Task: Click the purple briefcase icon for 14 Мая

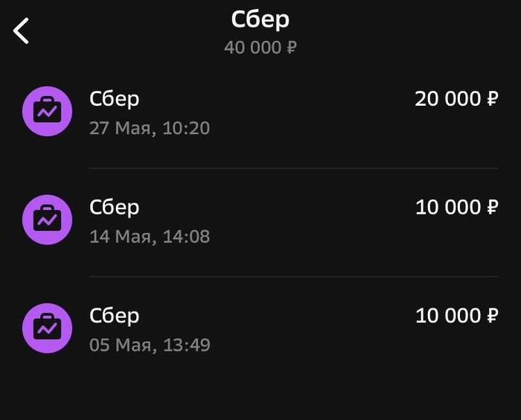Action: point(48,220)
